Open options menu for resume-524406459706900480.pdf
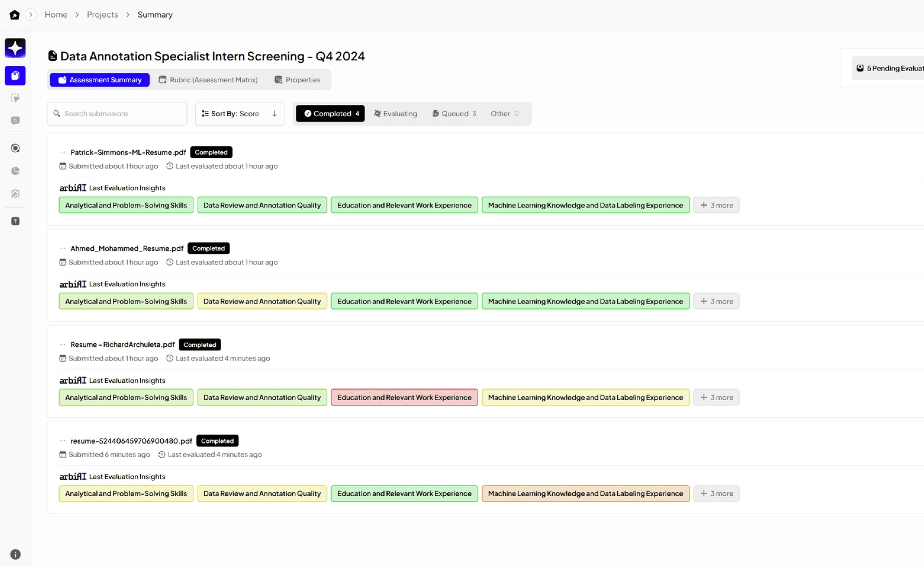 [x=63, y=441]
